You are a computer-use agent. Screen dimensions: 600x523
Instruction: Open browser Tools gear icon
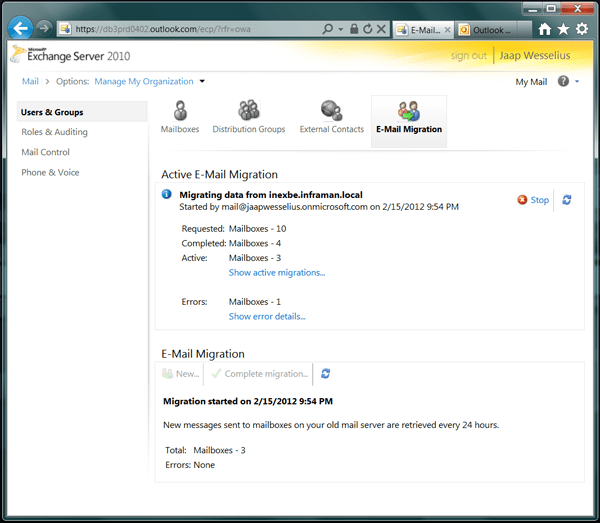coord(582,29)
